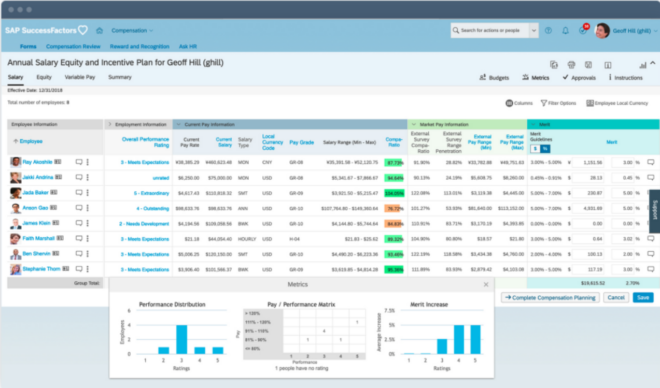This screenshot has height=388, width=660.
Task: Switch merit entry to percent (%) toggle
Action: pos(545,149)
